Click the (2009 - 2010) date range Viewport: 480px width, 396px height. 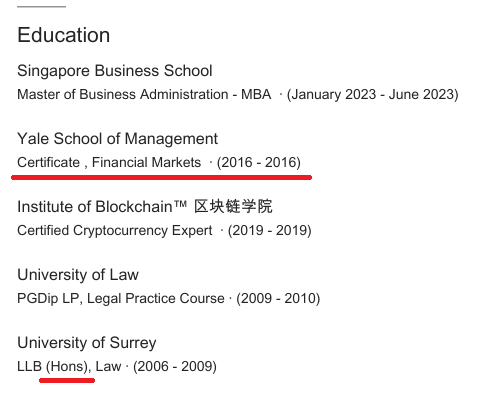(x=278, y=299)
